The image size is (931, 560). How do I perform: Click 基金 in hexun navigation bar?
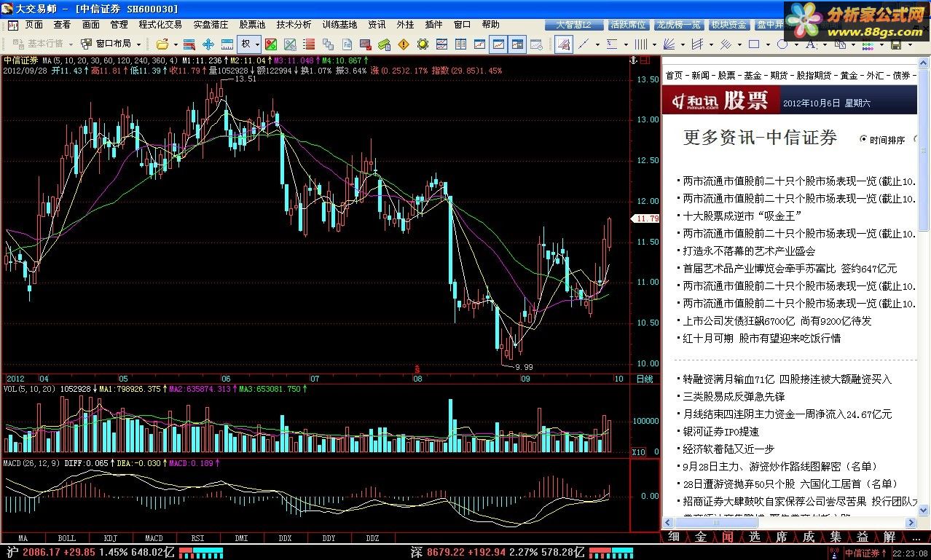click(753, 75)
